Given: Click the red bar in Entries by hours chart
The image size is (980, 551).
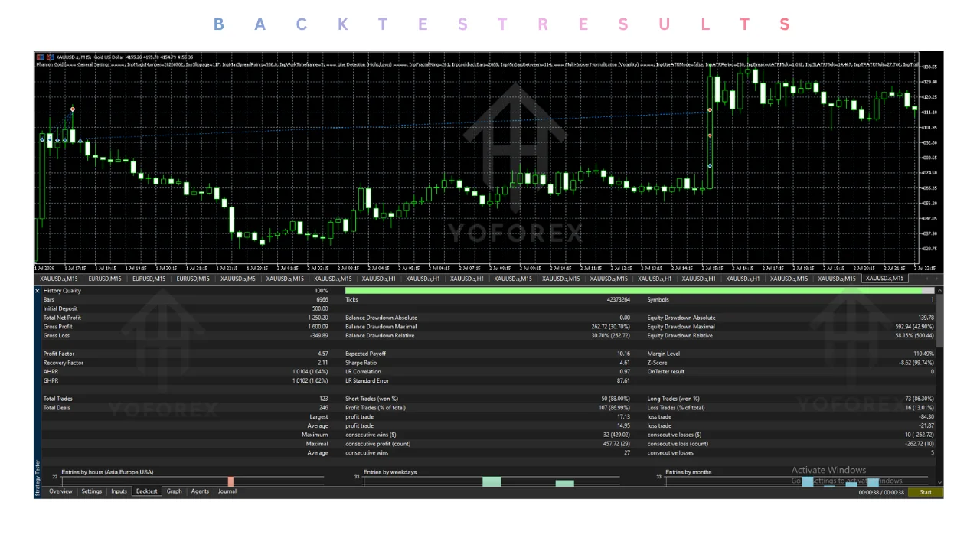Looking at the screenshot, I should click(x=230, y=481).
